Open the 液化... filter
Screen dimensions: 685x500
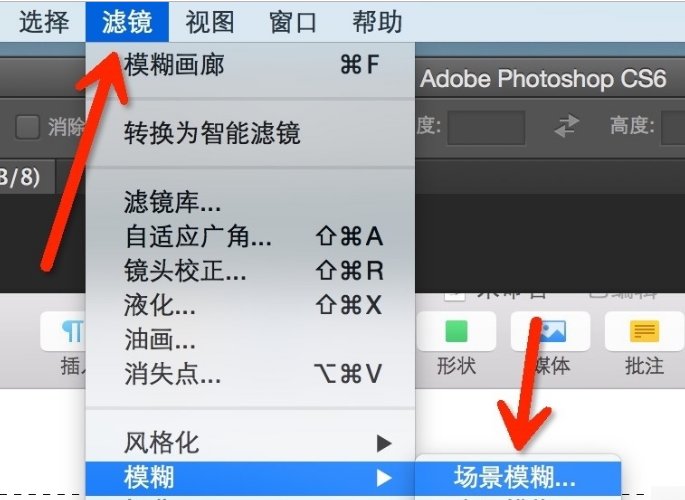pyautogui.click(x=250, y=305)
